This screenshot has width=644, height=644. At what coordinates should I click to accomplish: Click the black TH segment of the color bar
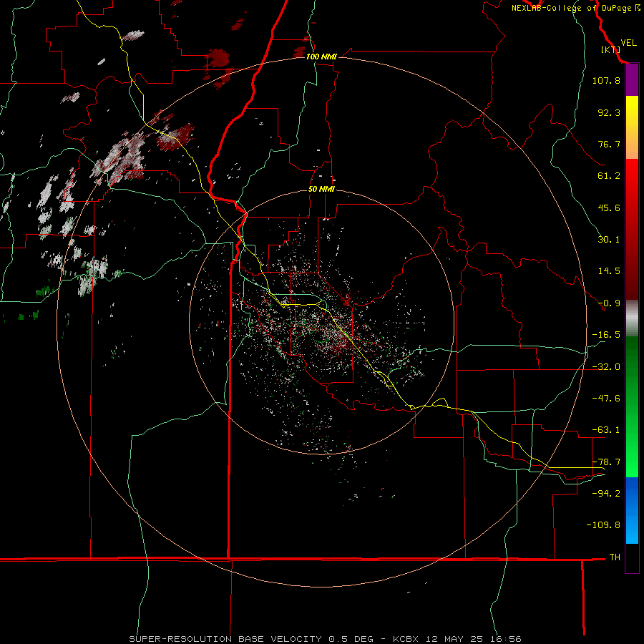point(632,557)
